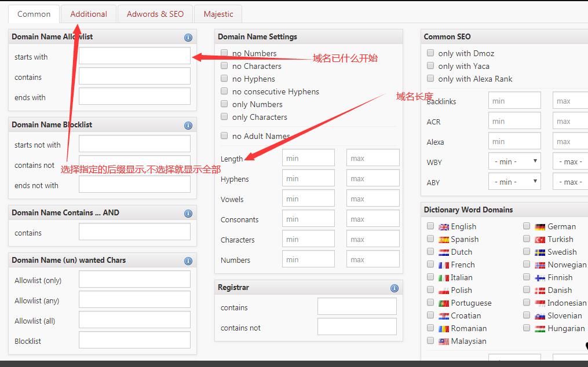Check the only with Dmoz option

(x=430, y=53)
